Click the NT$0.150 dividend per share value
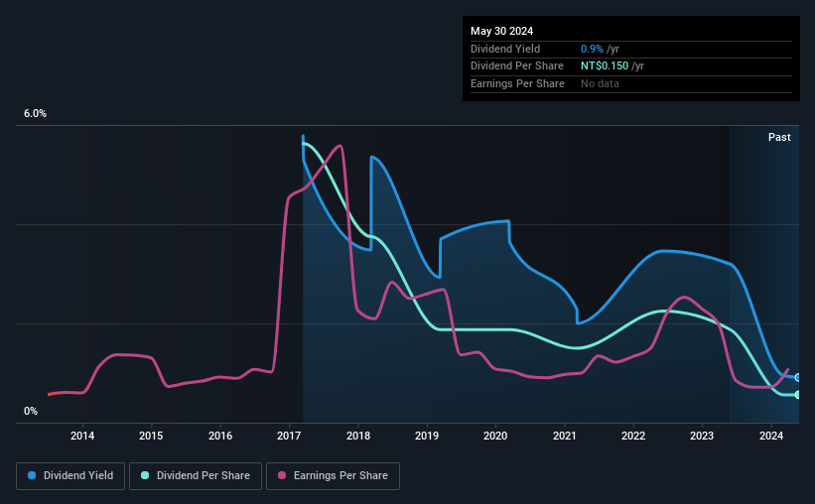The width and height of the screenshot is (815, 504). (x=605, y=66)
